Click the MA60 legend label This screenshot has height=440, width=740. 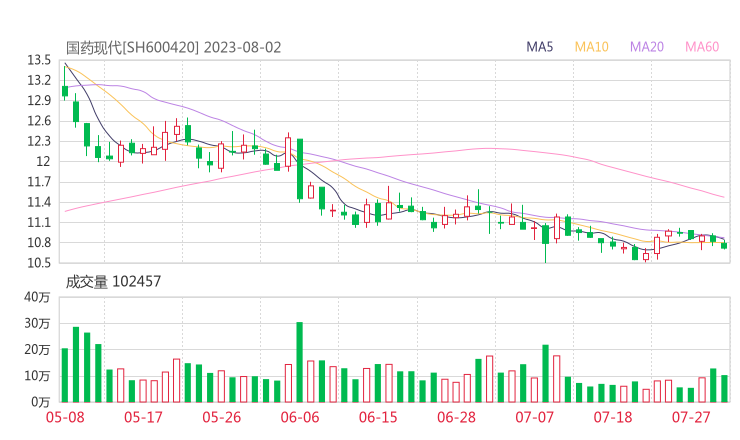click(x=702, y=47)
